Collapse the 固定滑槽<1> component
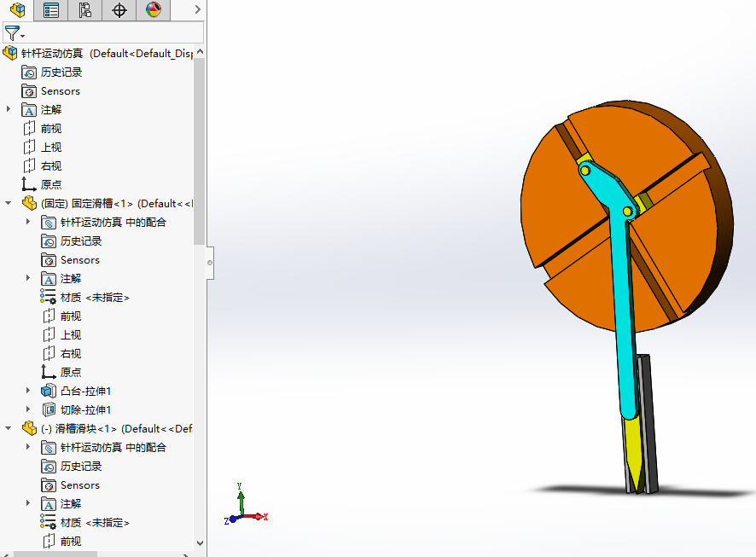 (x=9, y=203)
